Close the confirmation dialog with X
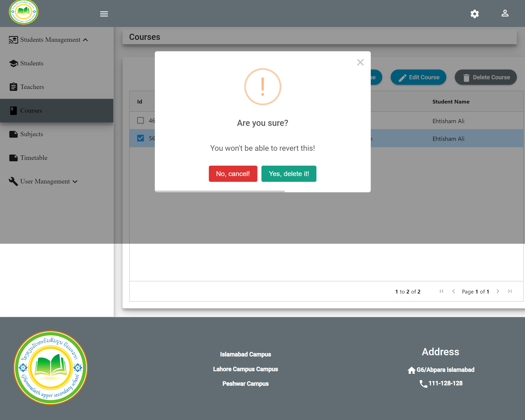The height and width of the screenshot is (420, 525). pos(360,62)
